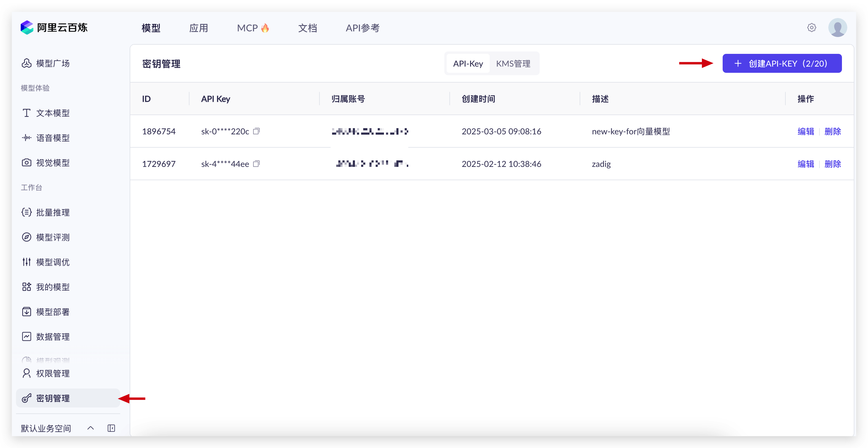Open 模型广场 from the sidebar

pos(53,63)
